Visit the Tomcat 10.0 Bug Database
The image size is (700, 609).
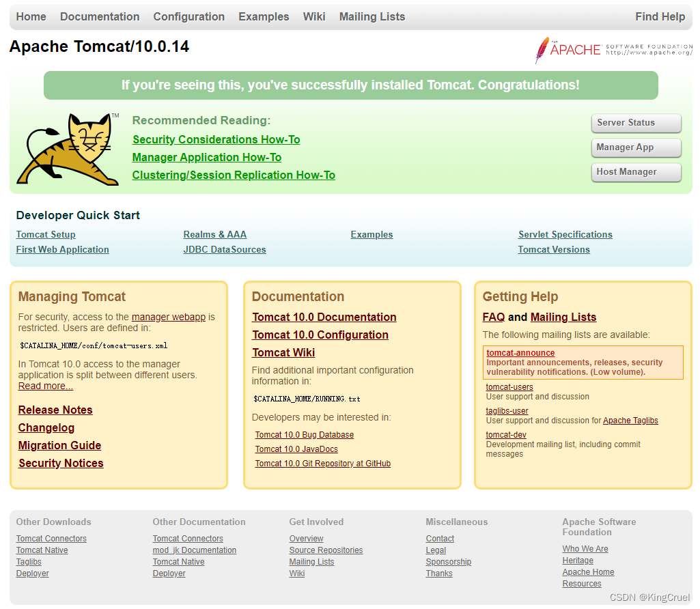point(304,434)
